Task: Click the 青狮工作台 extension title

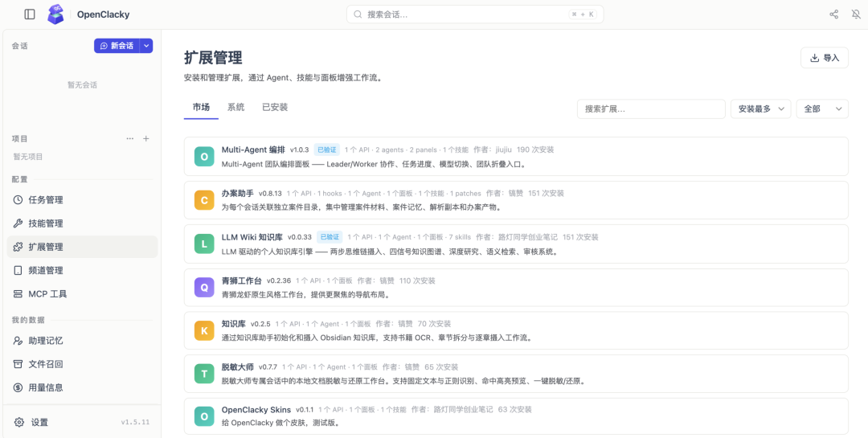Action: [x=242, y=280]
